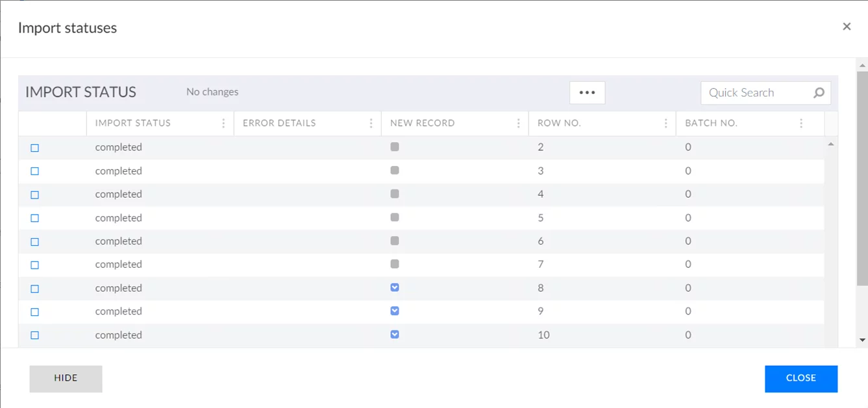Image resolution: width=868 pixels, height=408 pixels.
Task: Open Import Status column options menu
Action: pos(223,123)
